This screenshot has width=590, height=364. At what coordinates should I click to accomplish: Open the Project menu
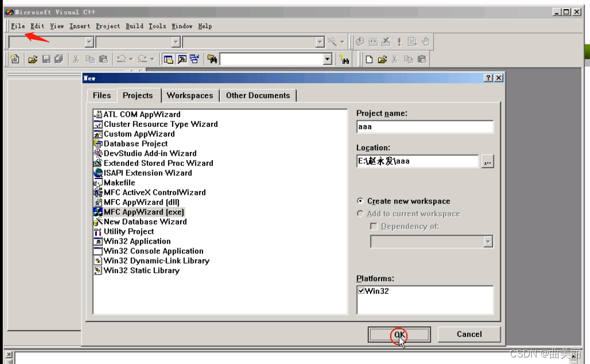pyautogui.click(x=108, y=26)
